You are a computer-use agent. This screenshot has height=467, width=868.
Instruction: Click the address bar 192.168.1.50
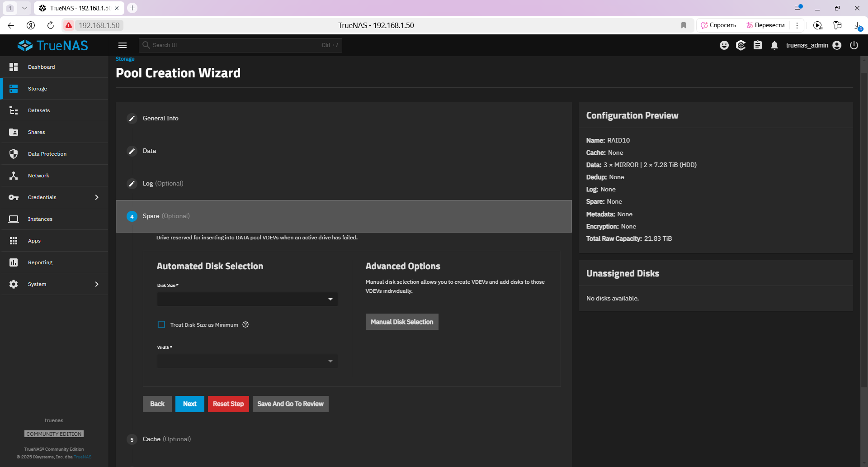point(99,25)
